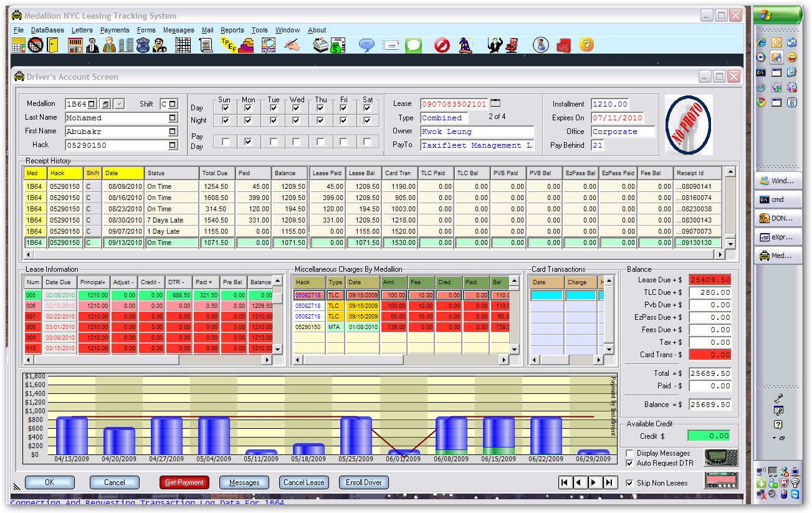Click the red prohibition circle toolbar icon
Screen dimensions: 812x513
(442, 46)
